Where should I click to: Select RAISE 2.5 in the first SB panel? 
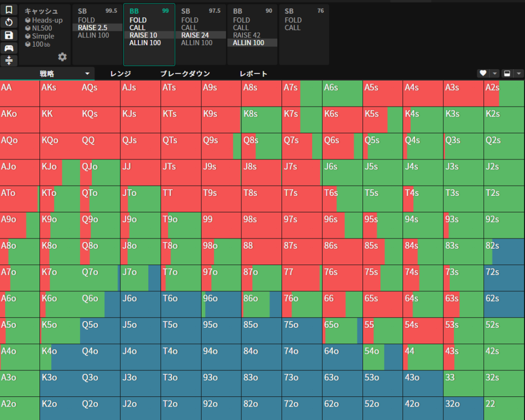click(93, 28)
